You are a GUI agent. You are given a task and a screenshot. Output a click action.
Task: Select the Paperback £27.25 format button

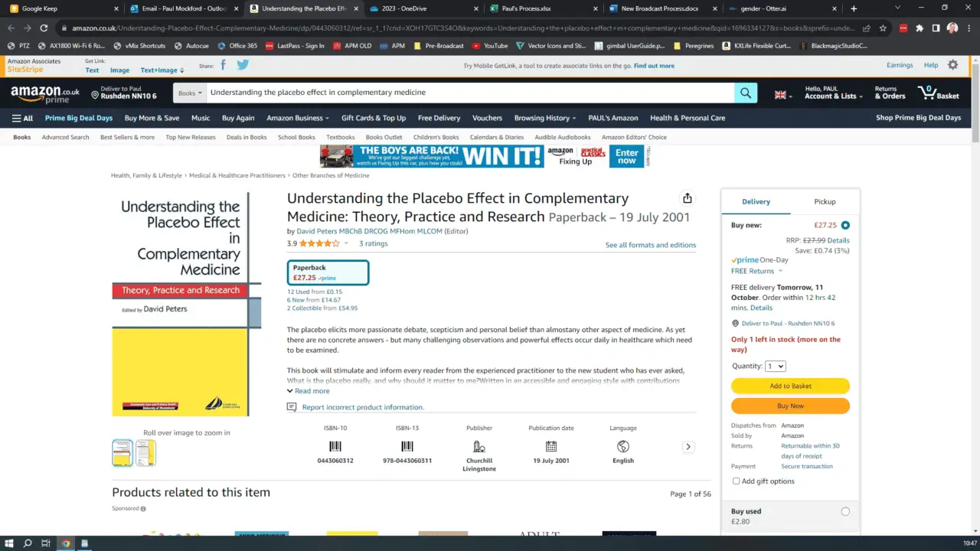(328, 272)
